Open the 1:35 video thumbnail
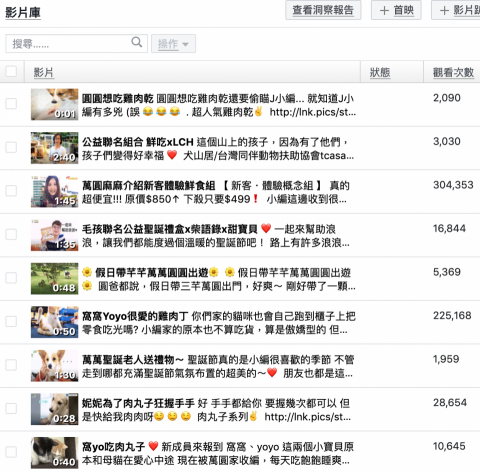This screenshot has width=480, height=471. (x=54, y=235)
